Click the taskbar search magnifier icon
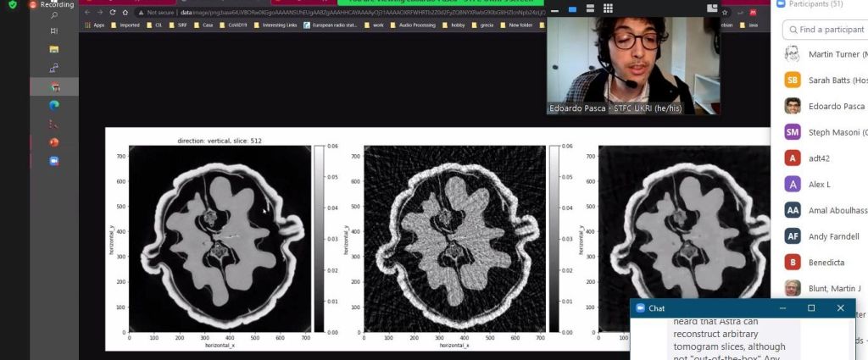 click(x=54, y=16)
